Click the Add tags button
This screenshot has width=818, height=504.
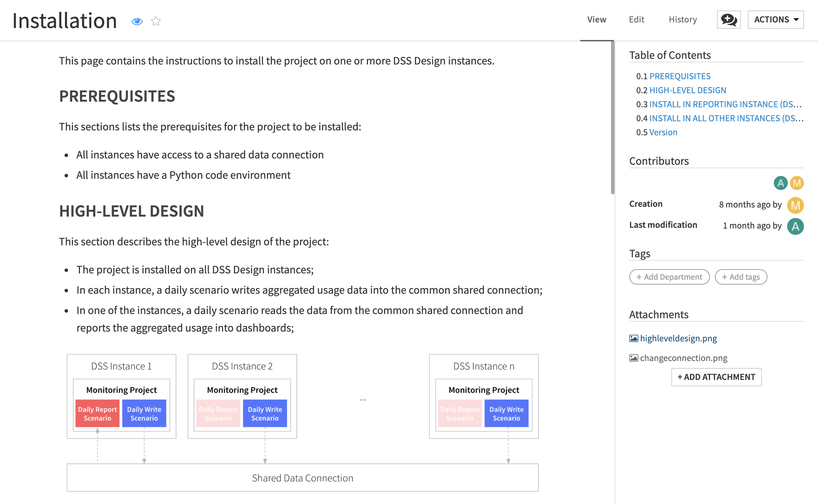[741, 277]
